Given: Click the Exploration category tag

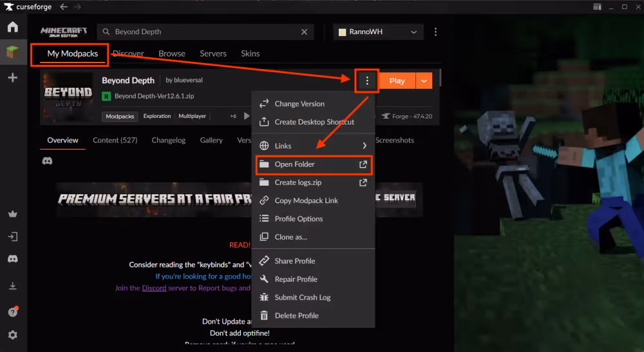Looking at the screenshot, I should click(x=157, y=117).
